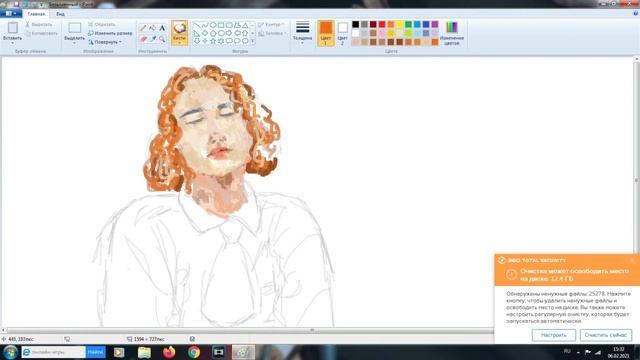Open the shape Outline (Контур) dropdown
The width and height of the screenshot is (640, 360).
pyautogui.click(x=272, y=24)
